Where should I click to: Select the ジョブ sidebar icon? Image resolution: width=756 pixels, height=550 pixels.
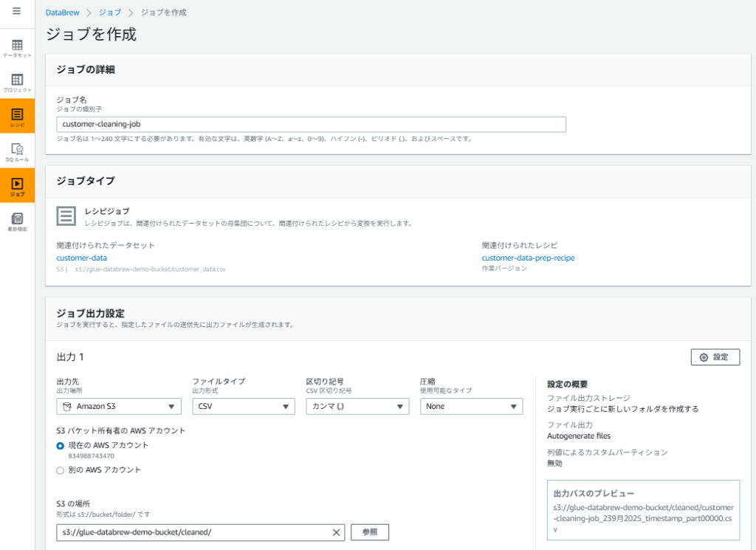pos(17,185)
